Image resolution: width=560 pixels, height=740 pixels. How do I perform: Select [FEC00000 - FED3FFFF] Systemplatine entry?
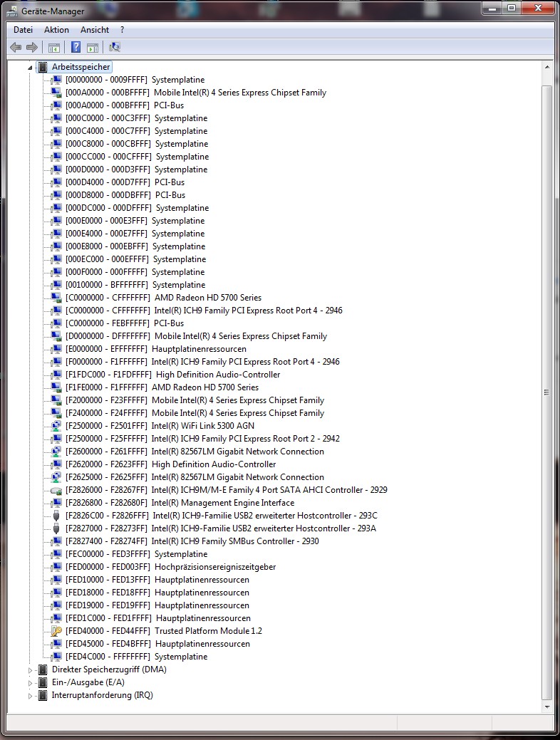tap(137, 554)
